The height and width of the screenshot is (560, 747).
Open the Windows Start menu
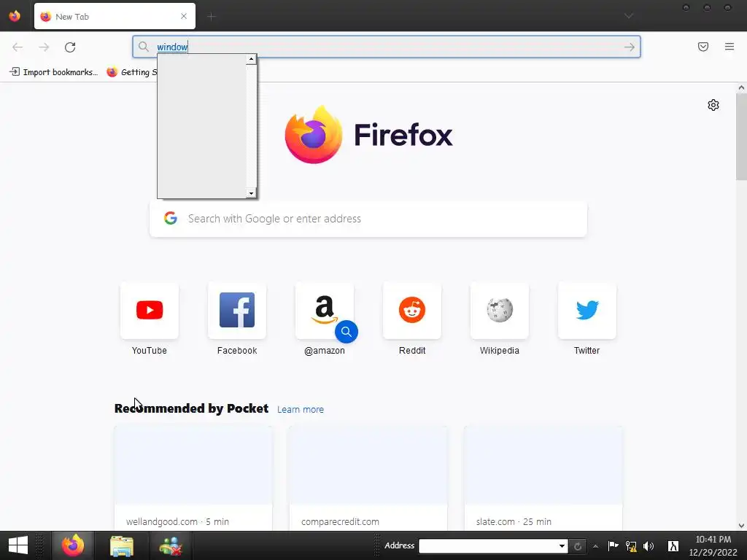pos(18,545)
